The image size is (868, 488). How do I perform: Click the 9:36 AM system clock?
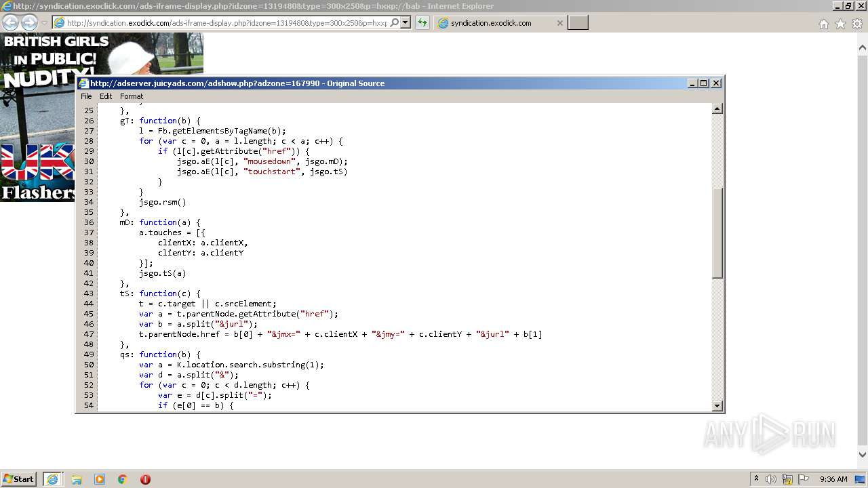click(x=833, y=479)
